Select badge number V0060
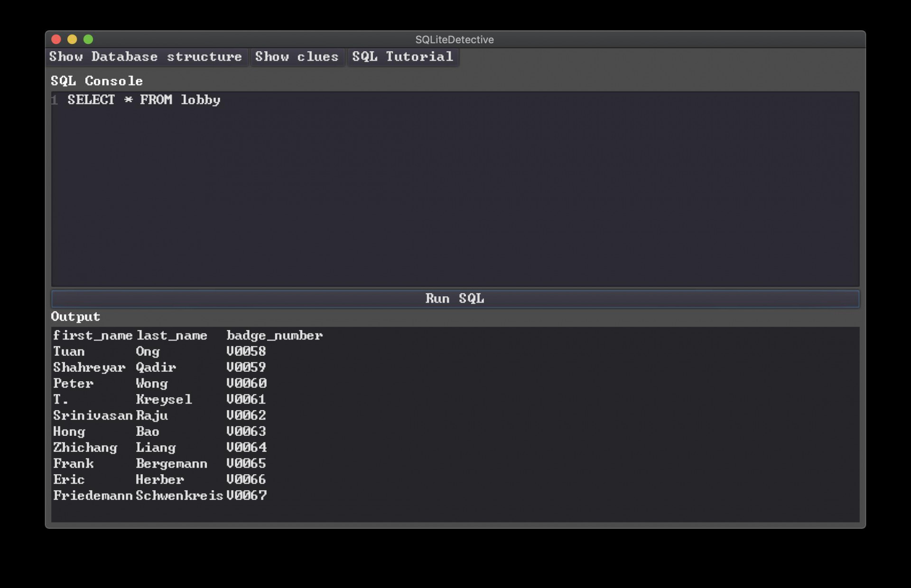This screenshot has height=588, width=911. [247, 384]
